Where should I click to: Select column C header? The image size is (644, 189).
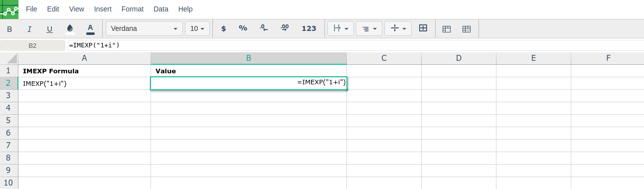coord(384,58)
